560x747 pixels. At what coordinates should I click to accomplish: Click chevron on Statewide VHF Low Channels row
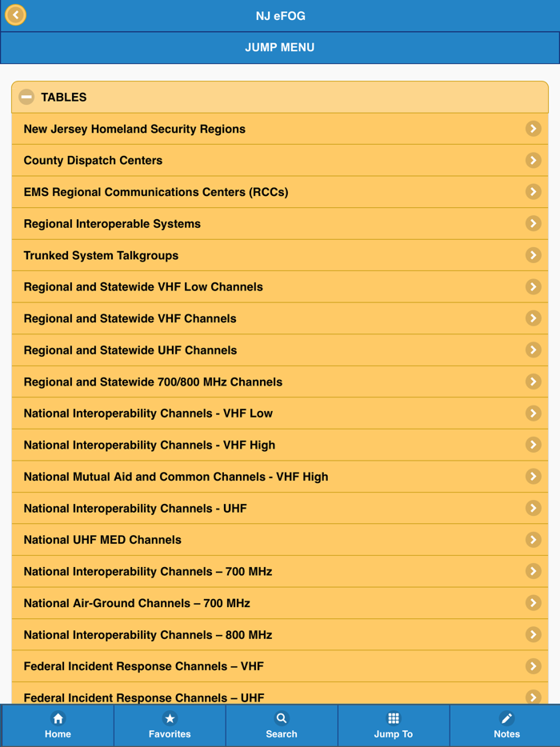click(x=534, y=287)
